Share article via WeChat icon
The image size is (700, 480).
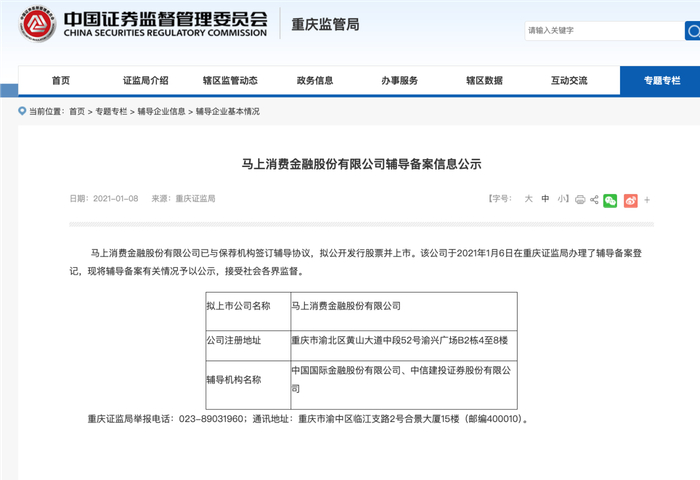coord(610,200)
